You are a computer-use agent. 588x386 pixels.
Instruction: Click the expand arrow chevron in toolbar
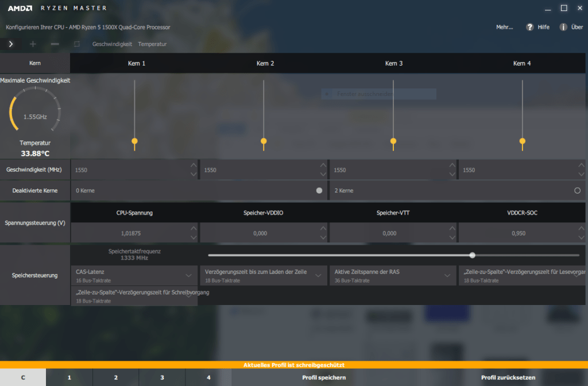11,44
